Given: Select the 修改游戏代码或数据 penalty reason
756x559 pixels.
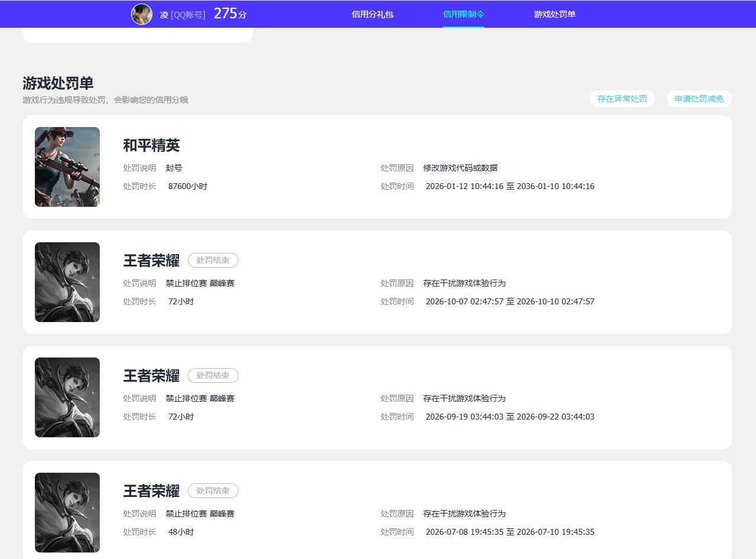Looking at the screenshot, I should click(461, 168).
